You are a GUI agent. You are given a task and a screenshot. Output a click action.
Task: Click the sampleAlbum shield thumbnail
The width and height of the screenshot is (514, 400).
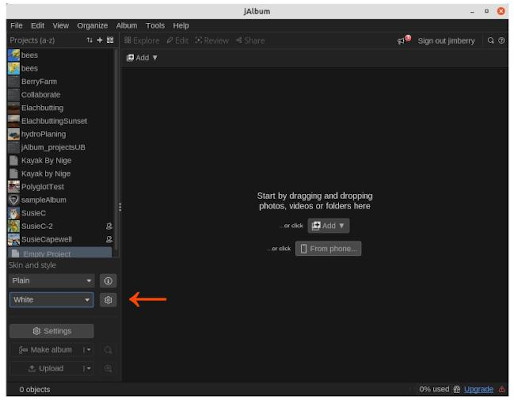coord(14,200)
